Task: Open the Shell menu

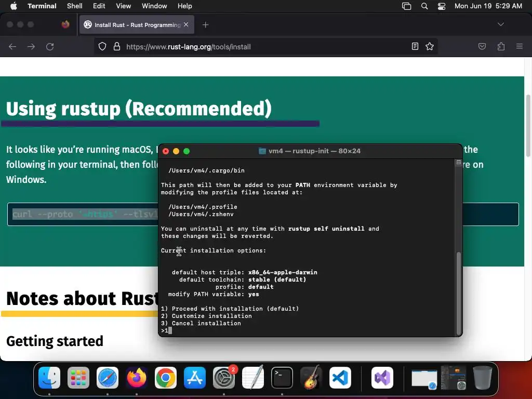Action: tap(75, 6)
